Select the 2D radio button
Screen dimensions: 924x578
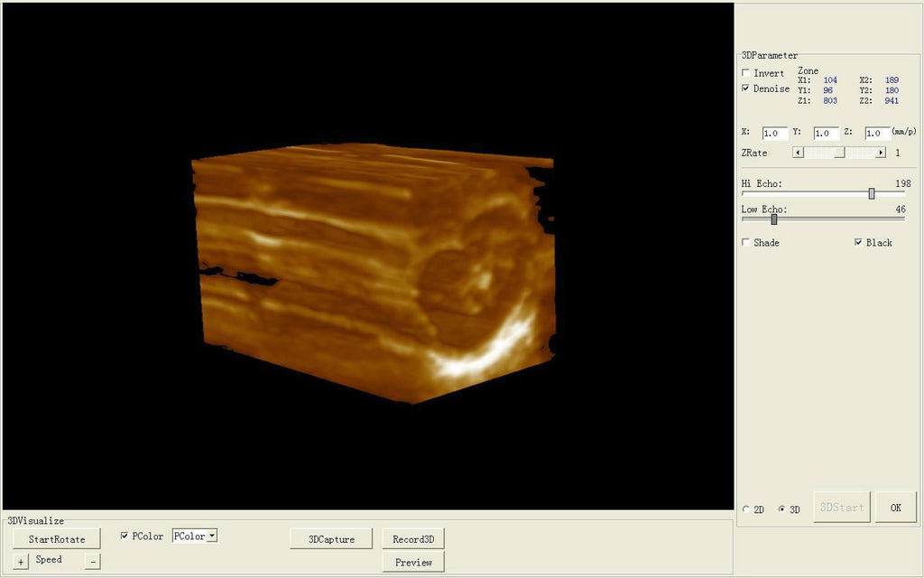pyautogui.click(x=745, y=509)
